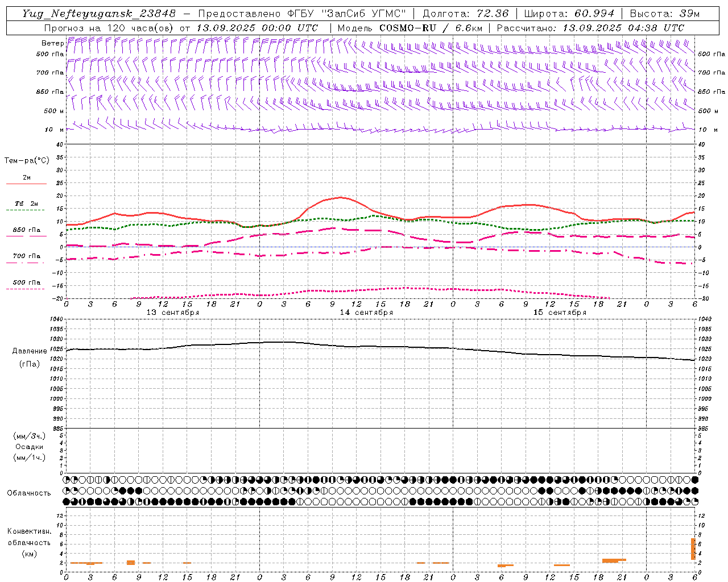Select the 'Высота: 39м' elevation text
This screenshot has width=728, height=582.
point(665,14)
